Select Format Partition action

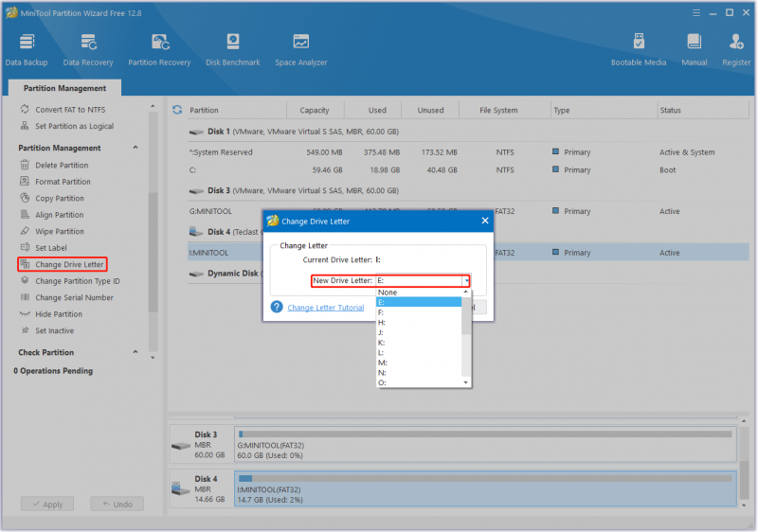tap(63, 182)
